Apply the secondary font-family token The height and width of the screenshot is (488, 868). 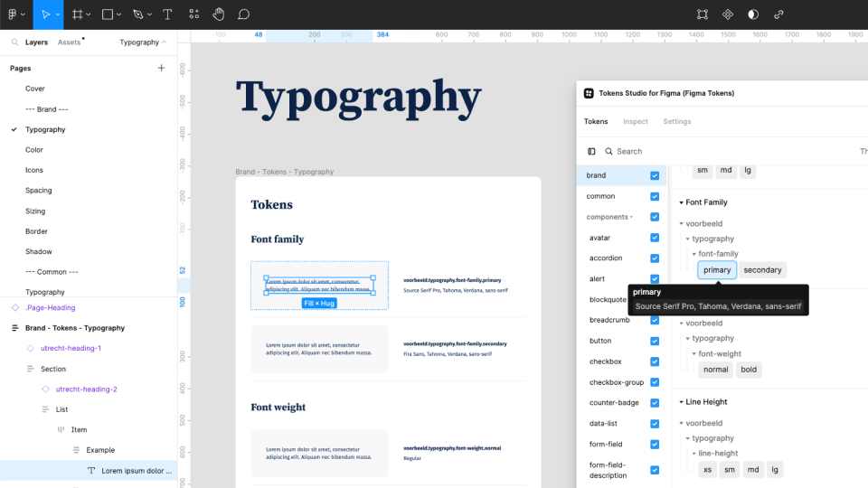click(762, 270)
